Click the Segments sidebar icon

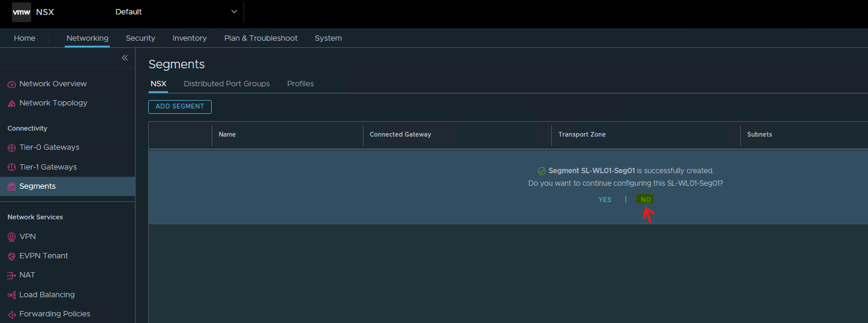pyautogui.click(x=11, y=186)
